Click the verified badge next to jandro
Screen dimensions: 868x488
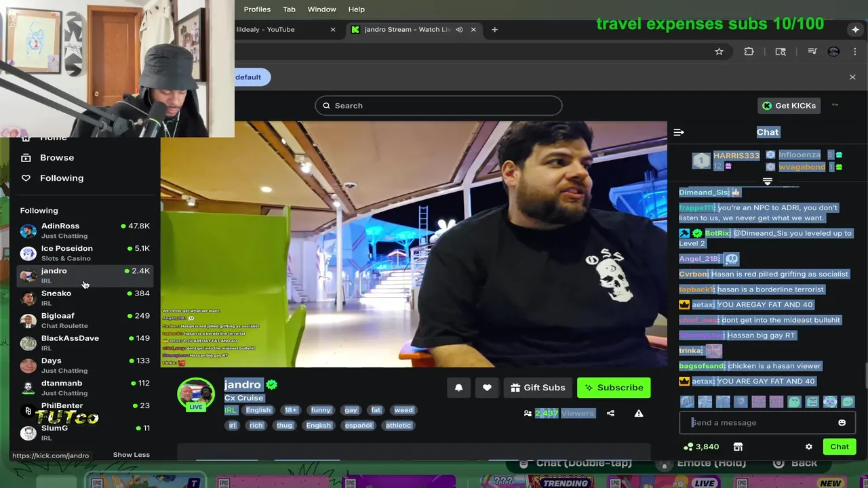click(271, 385)
